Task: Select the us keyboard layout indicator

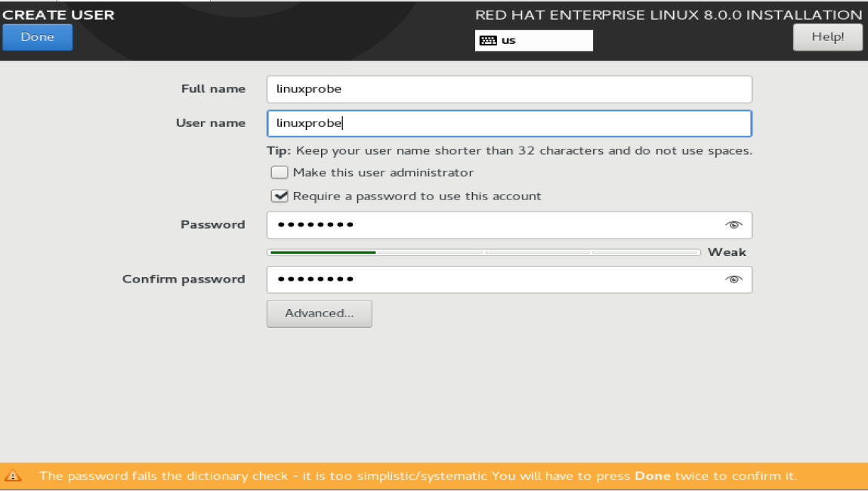Action: pos(533,40)
